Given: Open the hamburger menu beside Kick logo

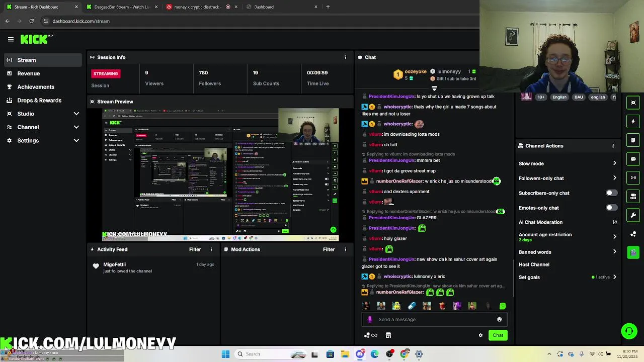Looking at the screenshot, I should tap(11, 39).
